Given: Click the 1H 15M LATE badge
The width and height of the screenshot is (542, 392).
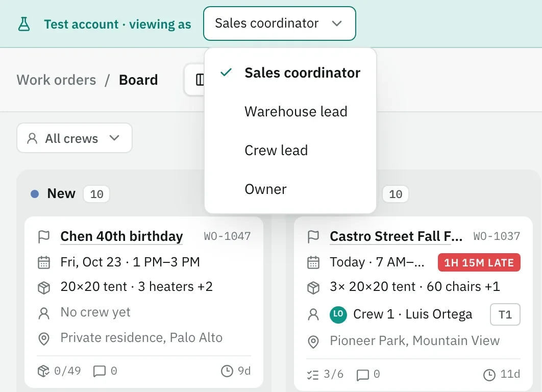Looking at the screenshot, I should pos(479,263).
